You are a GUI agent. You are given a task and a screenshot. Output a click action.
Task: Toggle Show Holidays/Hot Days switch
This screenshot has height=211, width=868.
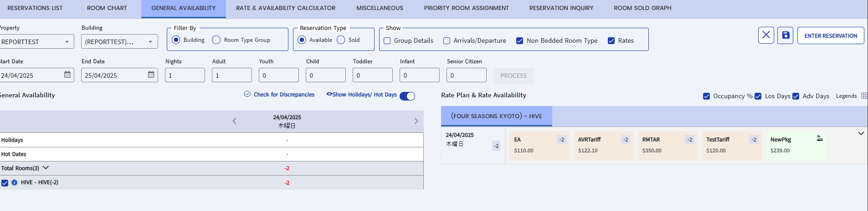tap(407, 96)
